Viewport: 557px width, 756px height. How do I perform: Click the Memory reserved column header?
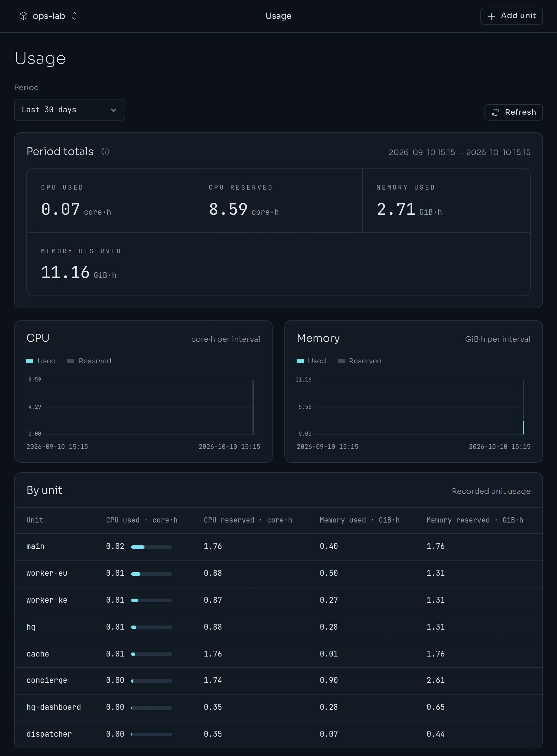[x=475, y=520]
